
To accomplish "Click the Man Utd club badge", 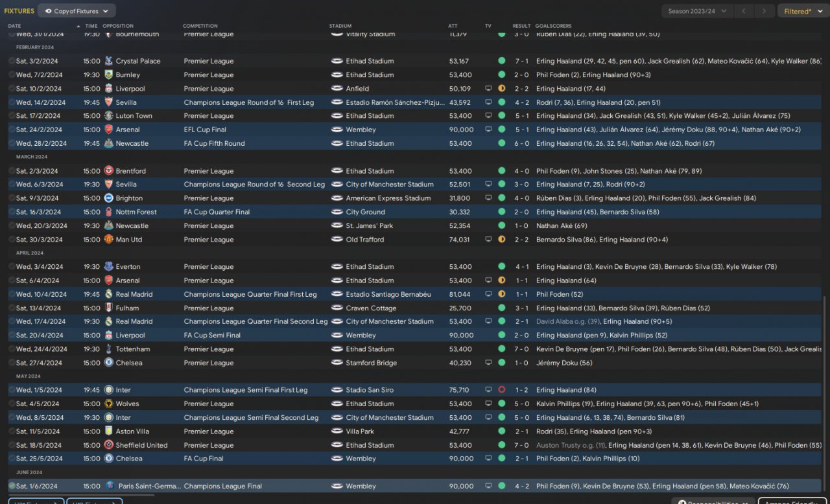I will tap(109, 240).
